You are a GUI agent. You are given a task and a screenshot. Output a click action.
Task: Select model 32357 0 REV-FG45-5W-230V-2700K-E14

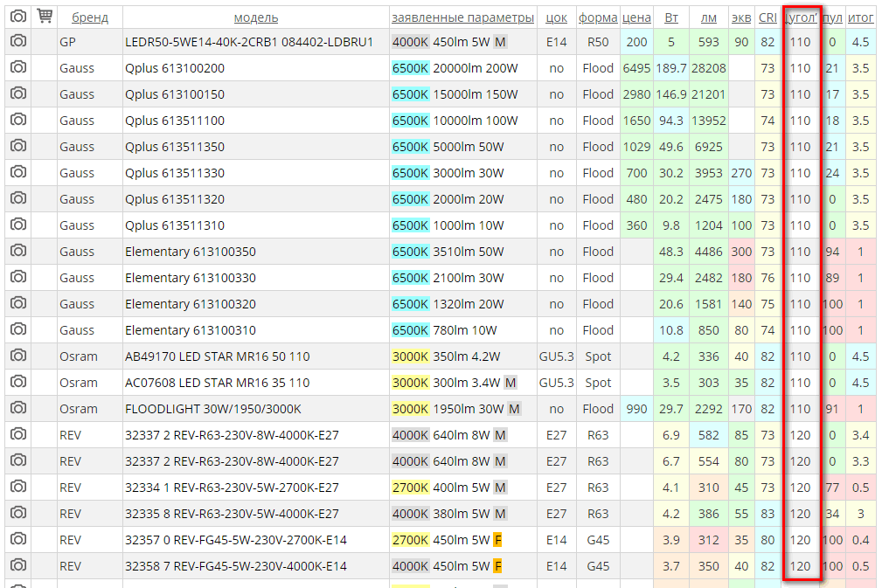click(x=236, y=540)
